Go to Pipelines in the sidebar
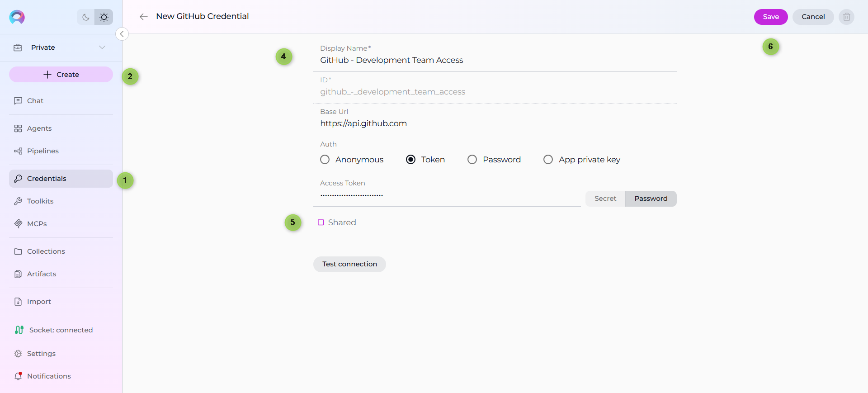868x393 pixels. point(42,151)
